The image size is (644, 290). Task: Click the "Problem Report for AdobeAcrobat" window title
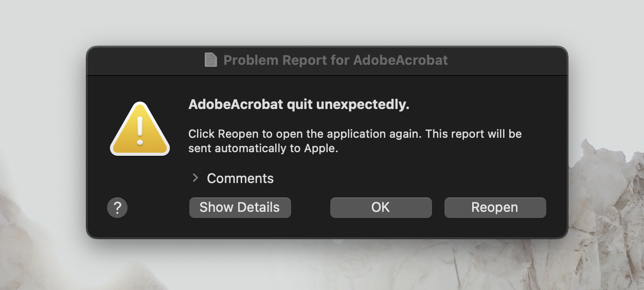tap(335, 60)
